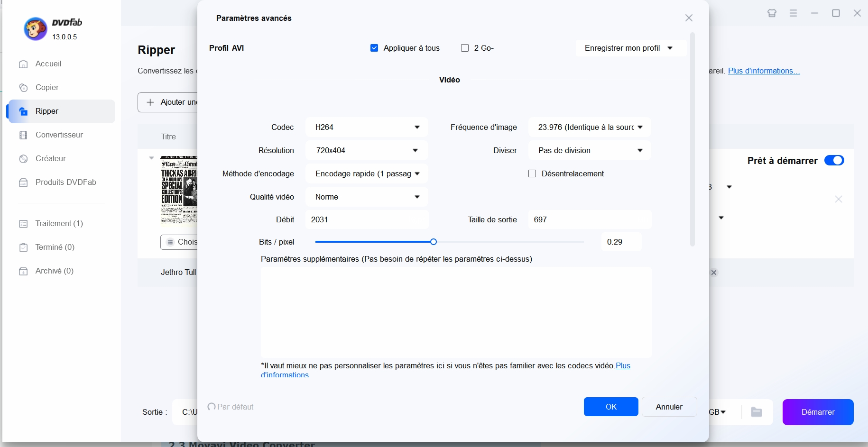
Task: Click the Jethro Tull title text
Action: 178,273
